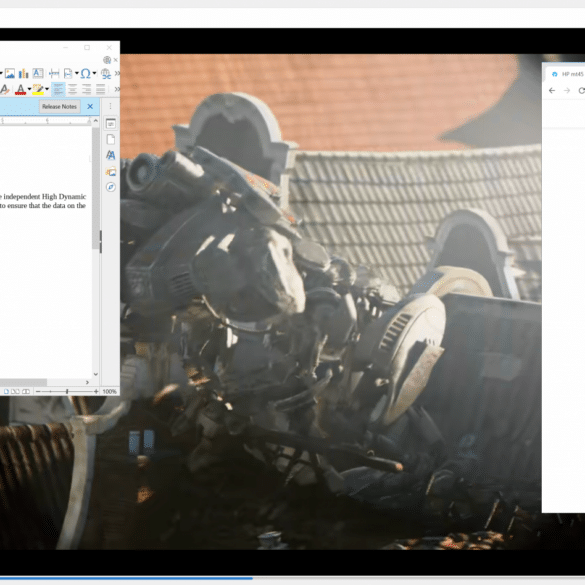Click globe update icon near menu bar

click(x=107, y=60)
